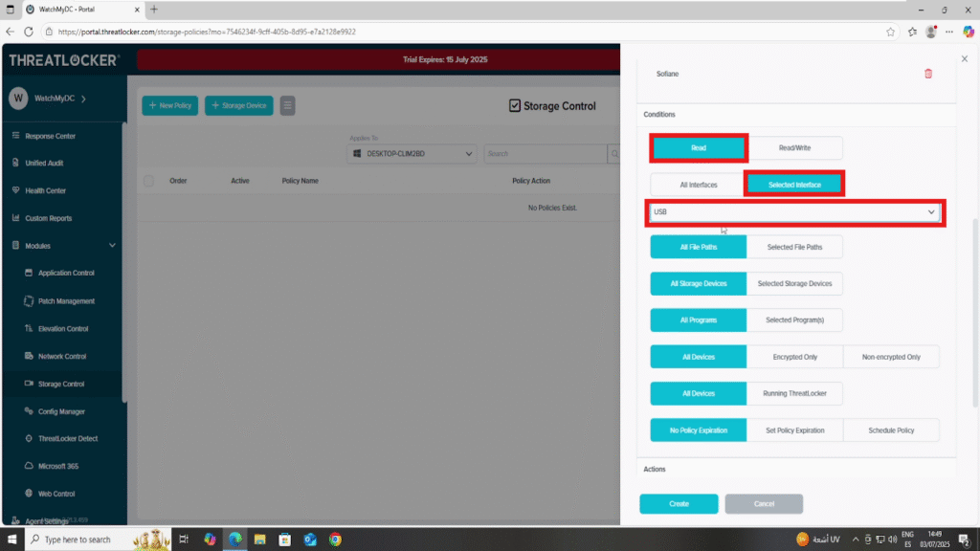The height and width of the screenshot is (551, 980).
Task: Open the USB interface dropdown
Action: click(793, 212)
